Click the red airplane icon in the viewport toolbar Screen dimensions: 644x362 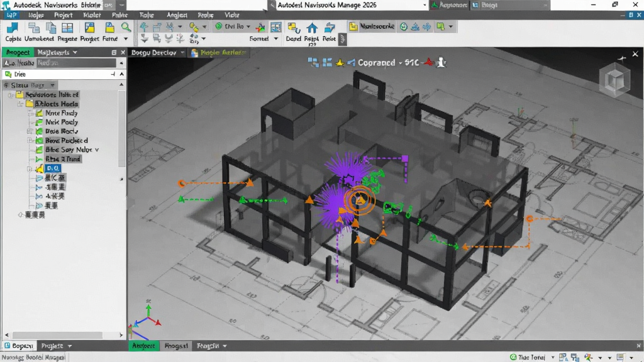pos(429,62)
